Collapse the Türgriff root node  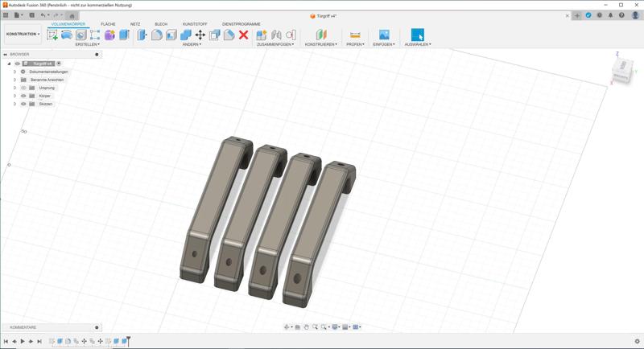(9, 64)
